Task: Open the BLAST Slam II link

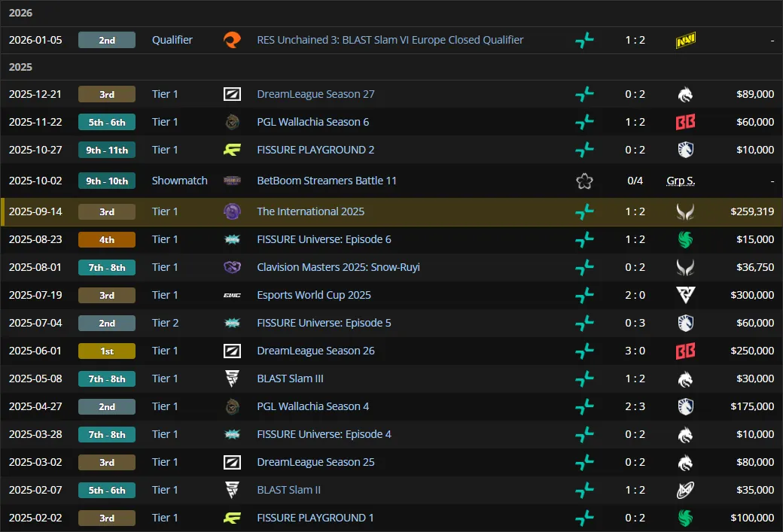Action: point(288,490)
